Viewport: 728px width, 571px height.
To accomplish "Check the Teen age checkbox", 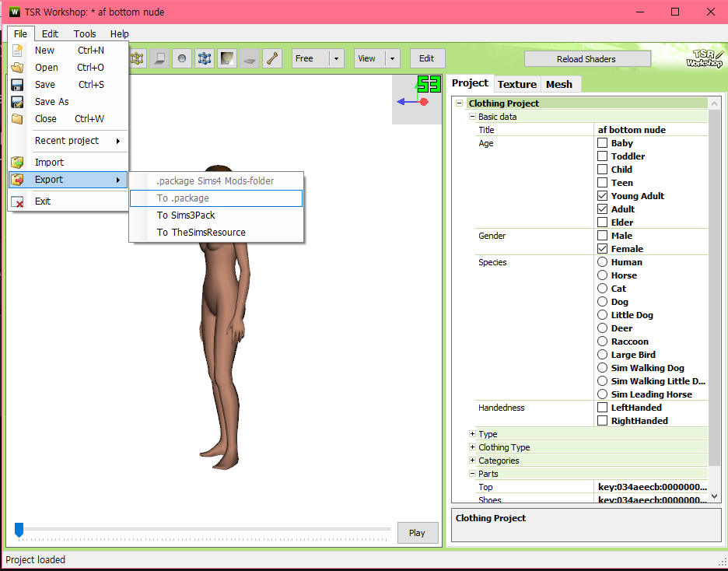I will coord(602,183).
